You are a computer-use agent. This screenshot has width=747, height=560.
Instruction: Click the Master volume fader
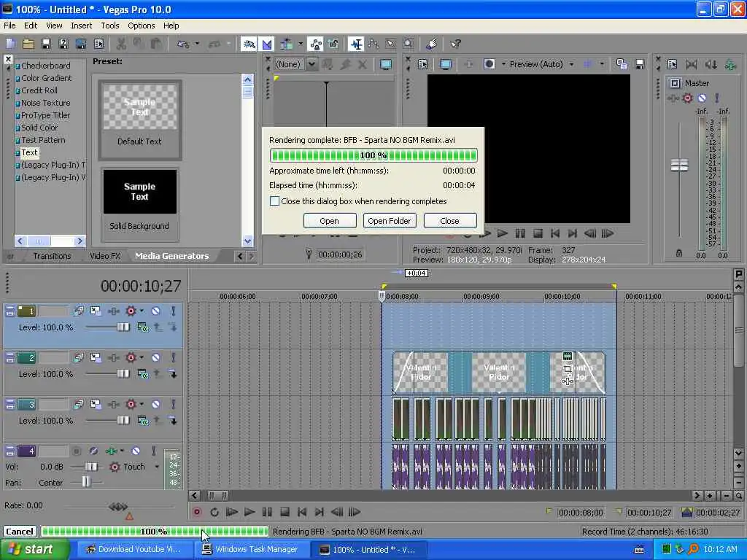click(x=679, y=166)
